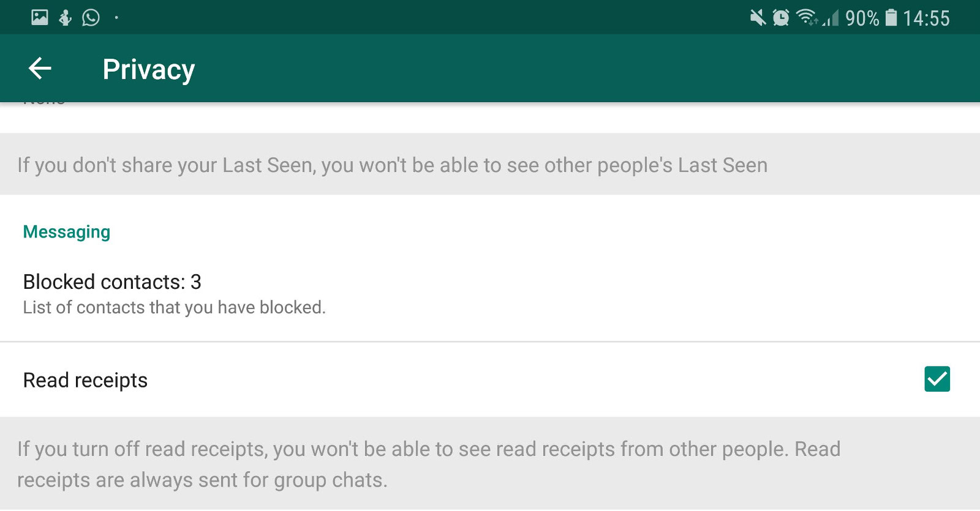Tap the battery icon in status bar

892,18
